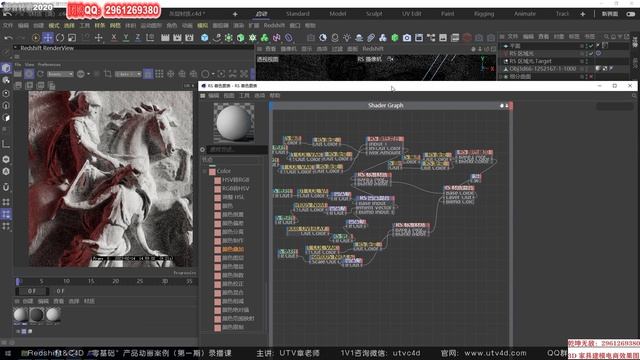Click the Redshift red sphere icon
The width and height of the screenshot is (640, 360).
[467, 38]
